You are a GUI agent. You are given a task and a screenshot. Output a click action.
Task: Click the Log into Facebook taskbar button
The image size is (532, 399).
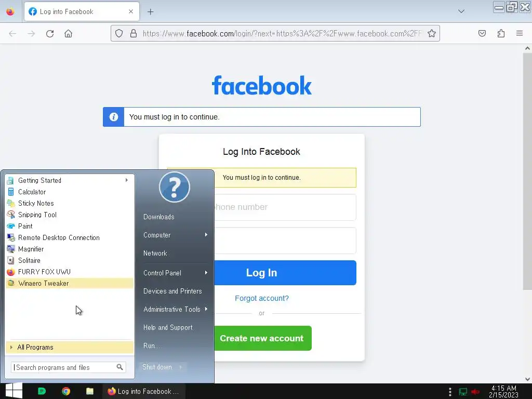144,391
